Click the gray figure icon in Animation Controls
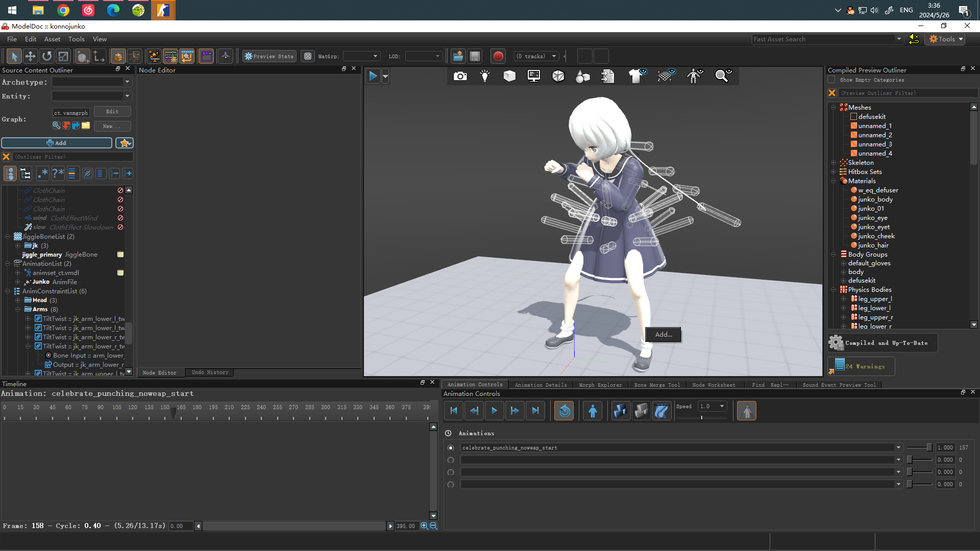980x551 pixels. (x=747, y=411)
